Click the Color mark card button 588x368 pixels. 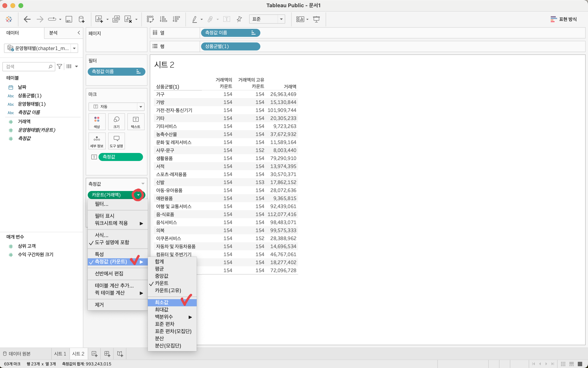97,122
